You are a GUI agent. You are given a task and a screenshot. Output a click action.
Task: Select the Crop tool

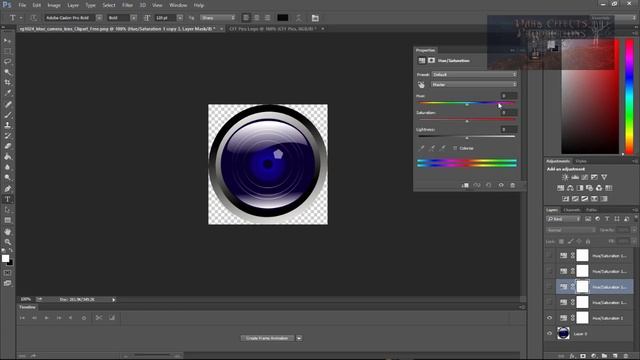[x=7, y=83]
